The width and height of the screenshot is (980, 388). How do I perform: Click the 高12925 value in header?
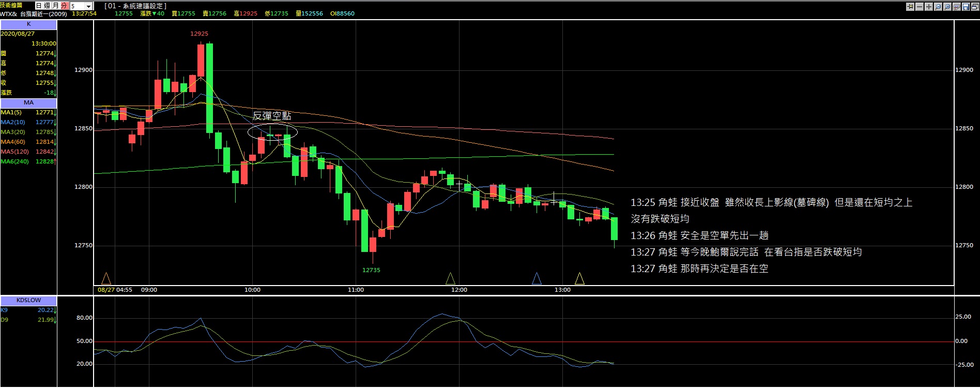246,13
